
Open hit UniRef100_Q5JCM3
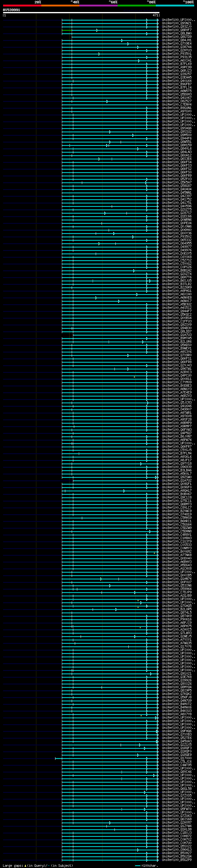coord(177,403)
